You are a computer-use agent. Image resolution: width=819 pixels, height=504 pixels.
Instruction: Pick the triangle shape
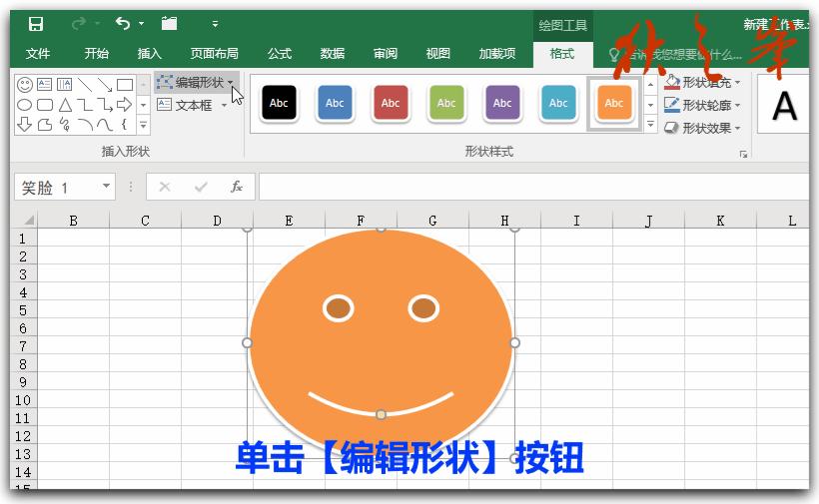point(65,105)
